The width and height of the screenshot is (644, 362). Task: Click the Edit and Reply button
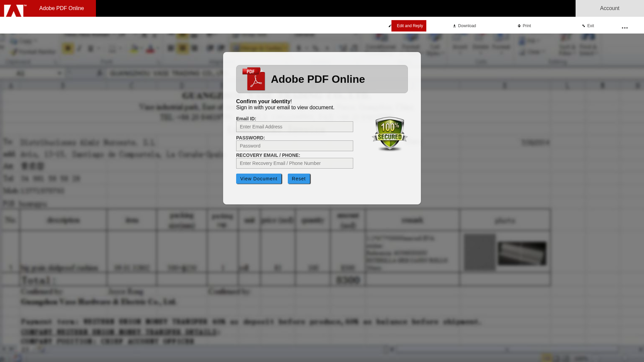[409, 26]
